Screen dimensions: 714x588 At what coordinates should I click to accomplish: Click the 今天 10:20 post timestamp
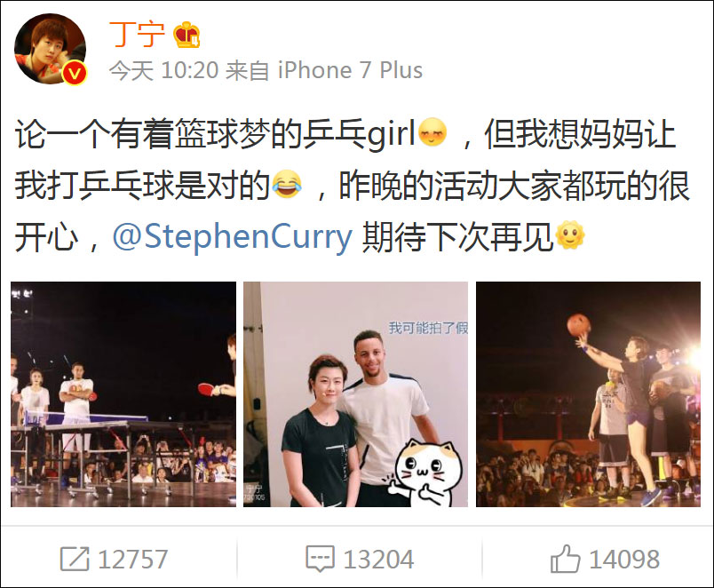coord(164,70)
